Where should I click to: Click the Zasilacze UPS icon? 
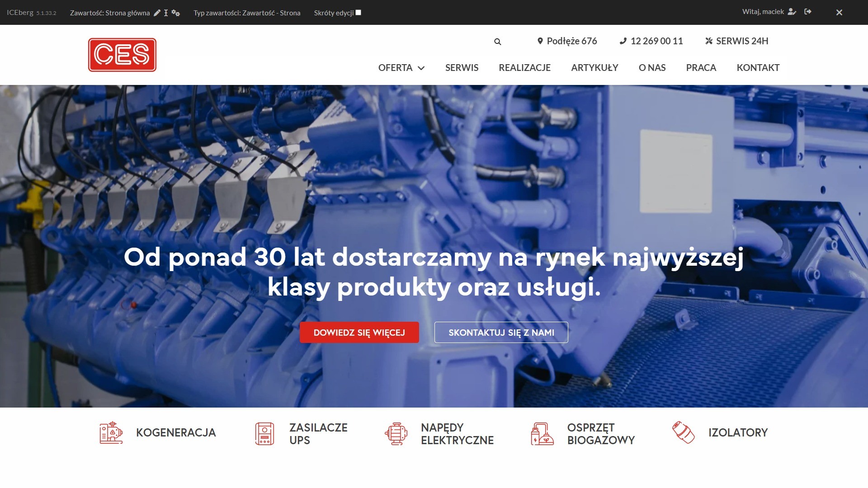point(264,434)
